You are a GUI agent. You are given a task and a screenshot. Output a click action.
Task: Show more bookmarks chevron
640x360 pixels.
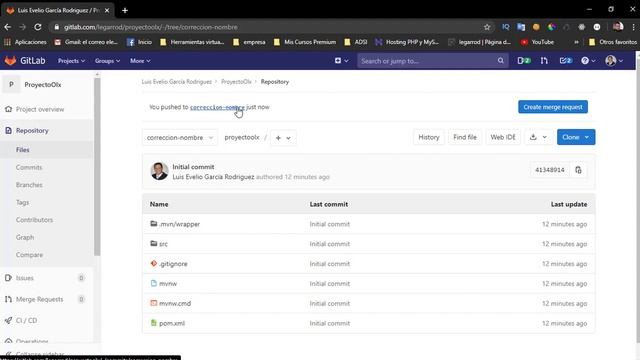pyautogui.click(x=576, y=42)
